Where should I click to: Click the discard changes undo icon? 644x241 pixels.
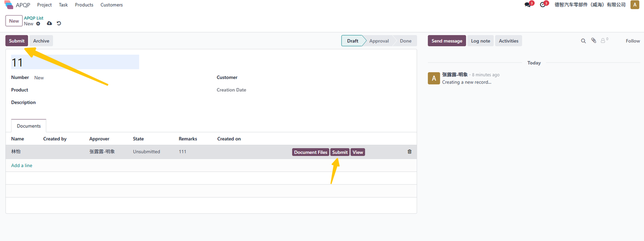pyautogui.click(x=59, y=24)
